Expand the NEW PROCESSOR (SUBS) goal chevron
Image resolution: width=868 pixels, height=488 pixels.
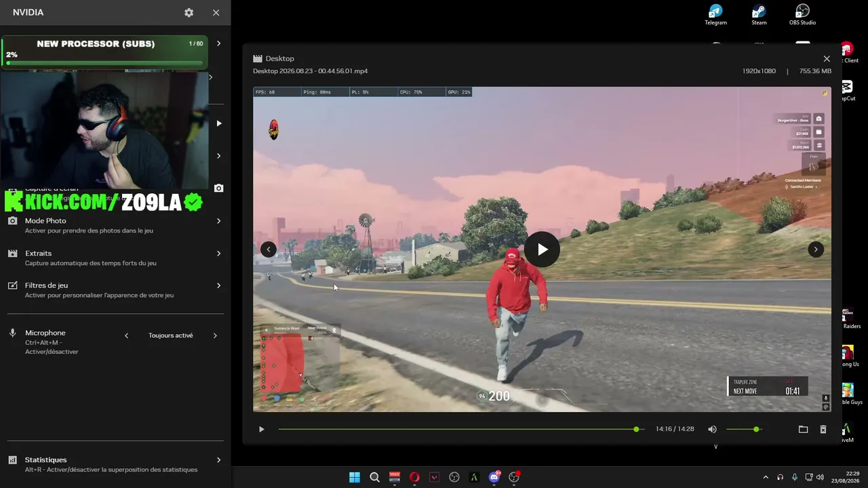tap(218, 43)
